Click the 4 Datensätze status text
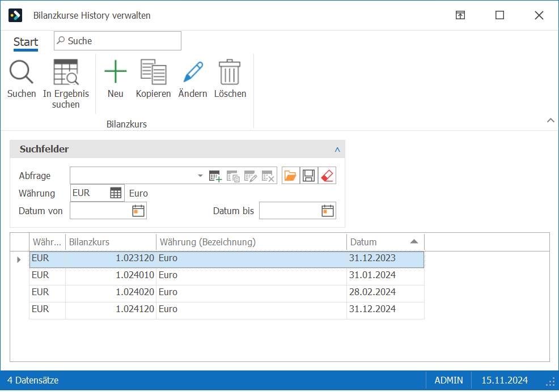 click(x=33, y=380)
